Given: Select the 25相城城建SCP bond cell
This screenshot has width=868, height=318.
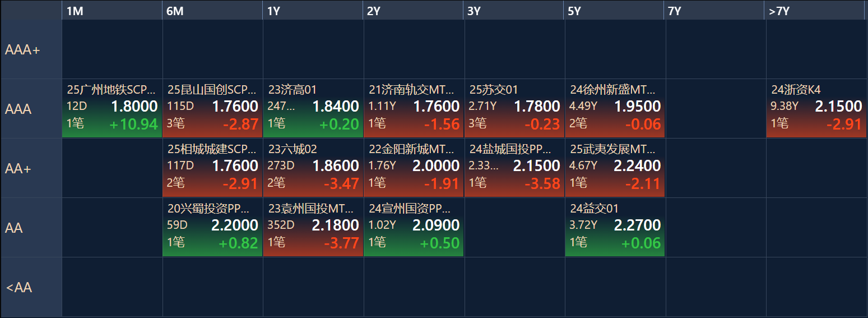Looking at the screenshot, I should click(212, 168).
